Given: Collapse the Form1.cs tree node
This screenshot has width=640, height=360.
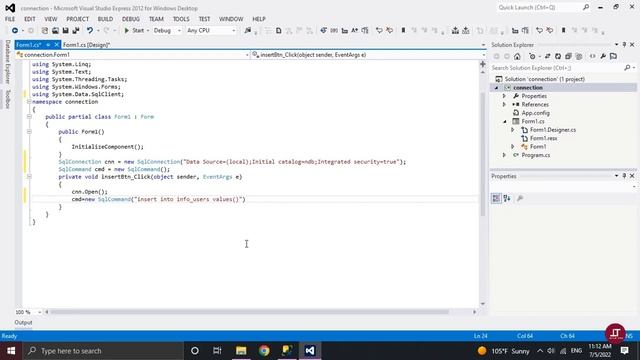Looking at the screenshot, I should tap(504, 122).
